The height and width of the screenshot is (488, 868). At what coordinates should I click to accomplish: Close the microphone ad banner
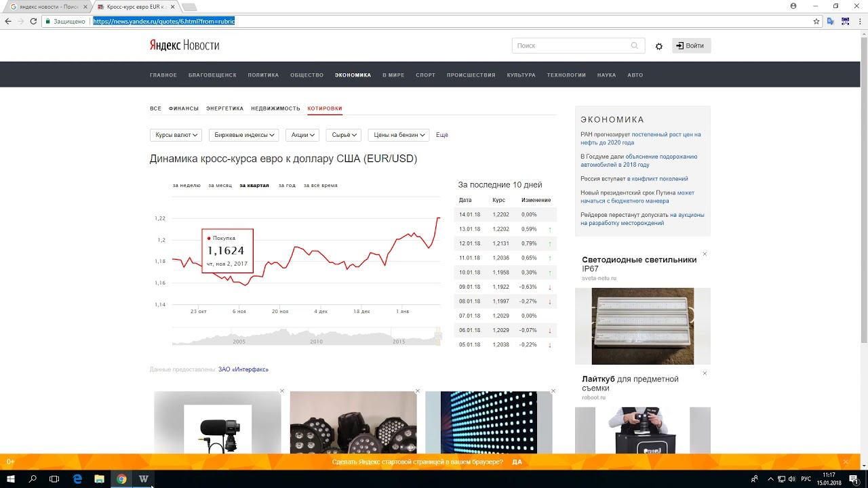(x=282, y=391)
